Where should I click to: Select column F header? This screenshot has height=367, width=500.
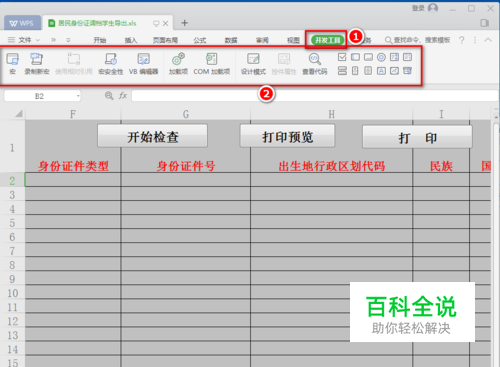[73, 114]
